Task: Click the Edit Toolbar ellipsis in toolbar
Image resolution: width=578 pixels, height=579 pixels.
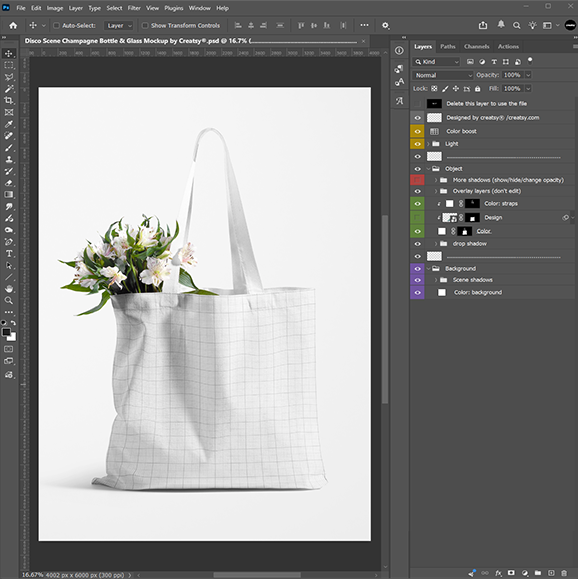Action: coord(9,312)
